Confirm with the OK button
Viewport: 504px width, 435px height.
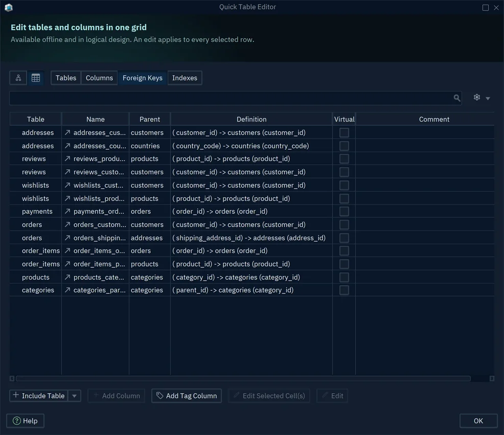click(478, 421)
